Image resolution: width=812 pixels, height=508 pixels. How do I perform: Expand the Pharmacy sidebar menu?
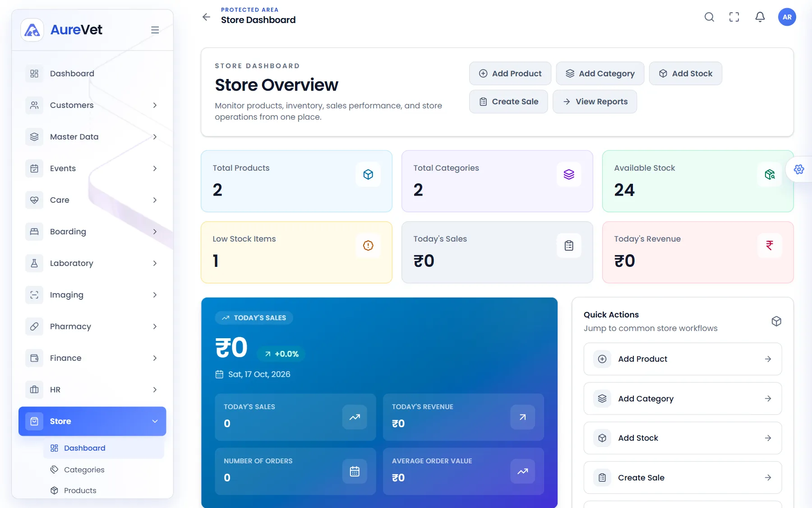(92, 326)
